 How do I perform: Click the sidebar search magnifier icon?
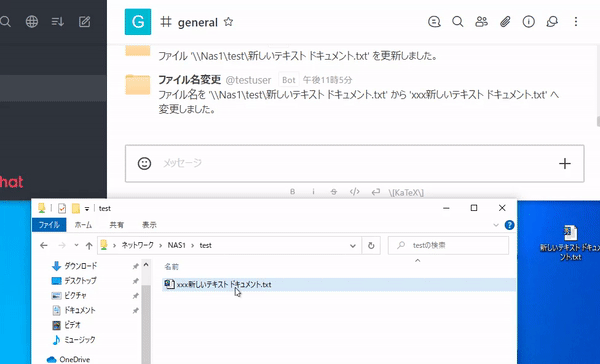pos(5,21)
